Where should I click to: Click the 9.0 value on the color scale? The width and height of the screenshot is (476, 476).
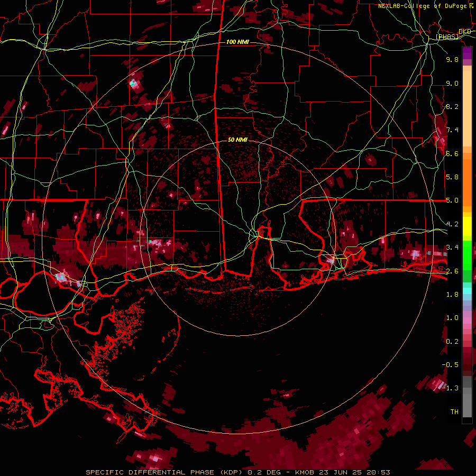tap(452, 83)
